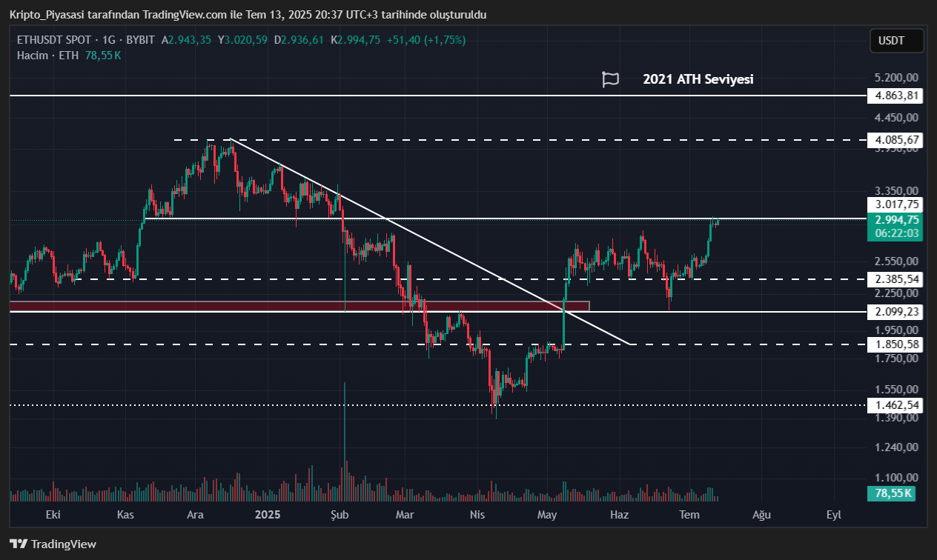Select the dark red support zone rectangle
The width and height of the screenshot is (937, 560).
[297, 305]
